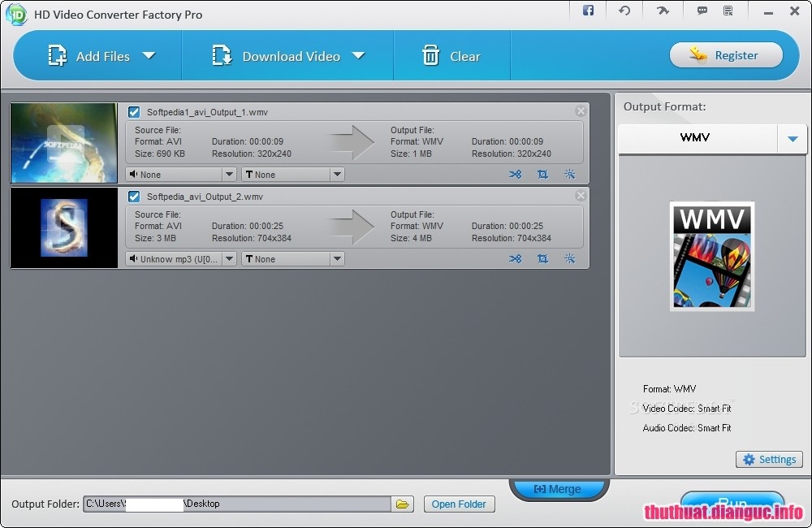
Task: Click the crop icon for Softpedia1_avi_Output_1.wmv
Action: tap(542, 175)
